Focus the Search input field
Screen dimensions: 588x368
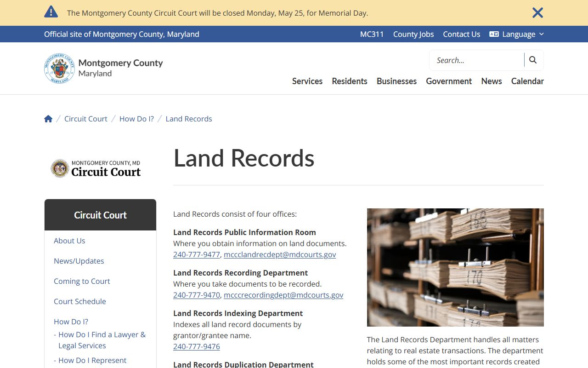tap(477, 60)
